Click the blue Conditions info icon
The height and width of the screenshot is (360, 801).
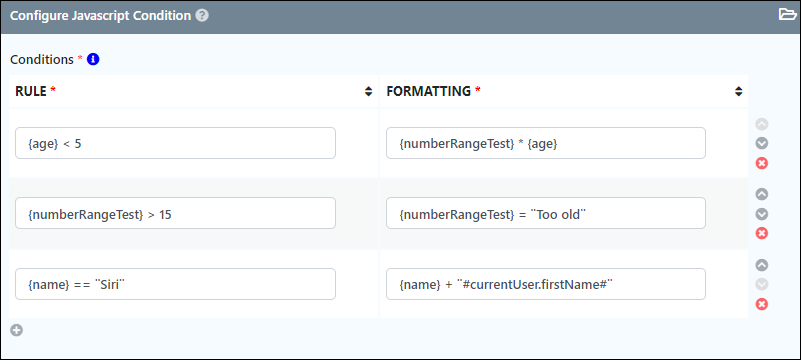[x=93, y=59]
